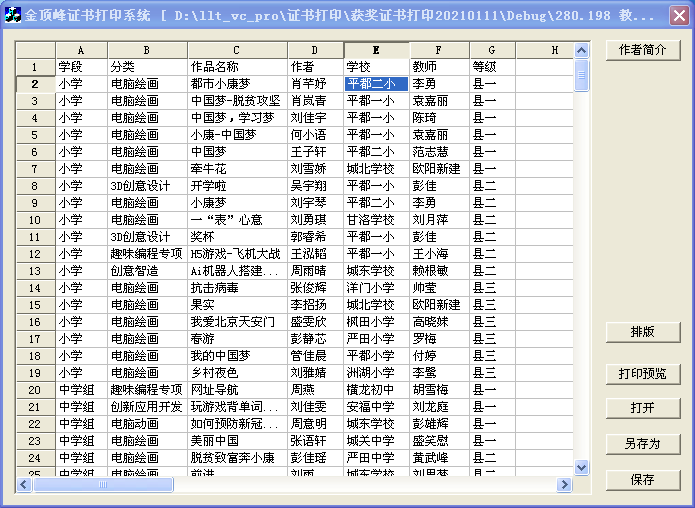
Task: Click cell 中国梦-脱贫攻坚
Action: point(238,101)
